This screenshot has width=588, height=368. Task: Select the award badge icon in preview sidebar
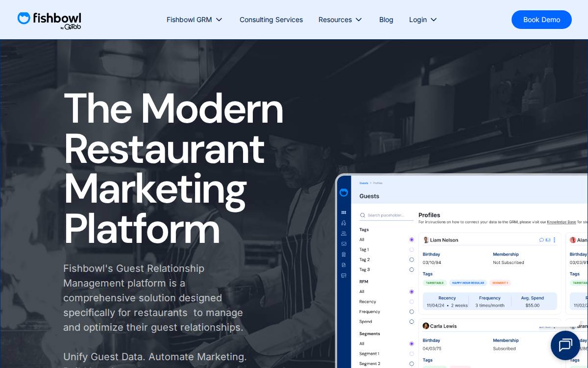pyautogui.click(x=344, y=254)
